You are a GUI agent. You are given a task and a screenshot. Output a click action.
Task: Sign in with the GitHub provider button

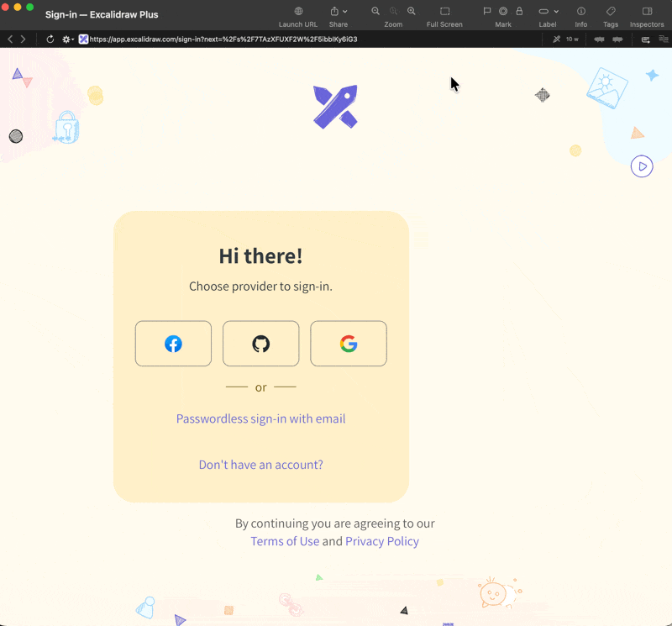click(260, 344)
